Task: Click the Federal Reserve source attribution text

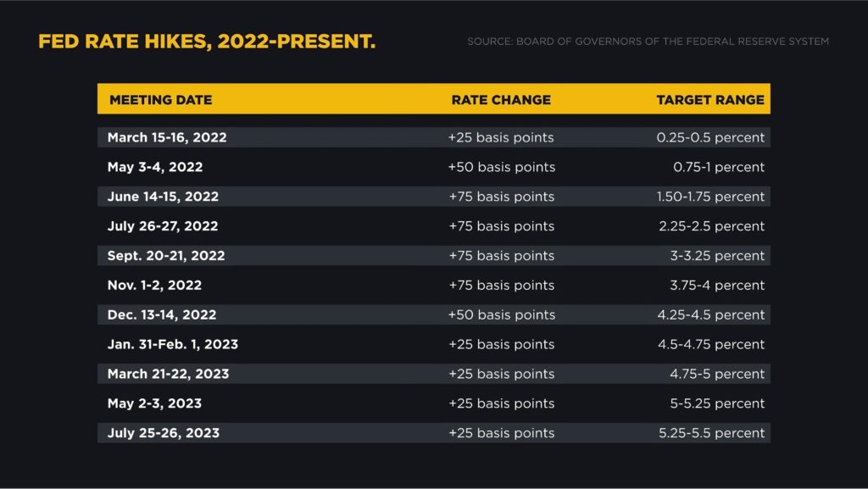Action: click(x=648, y=42)
